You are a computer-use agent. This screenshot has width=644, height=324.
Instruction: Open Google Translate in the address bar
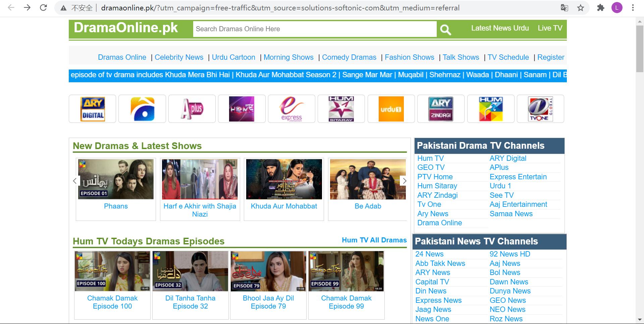coord(565,7)
